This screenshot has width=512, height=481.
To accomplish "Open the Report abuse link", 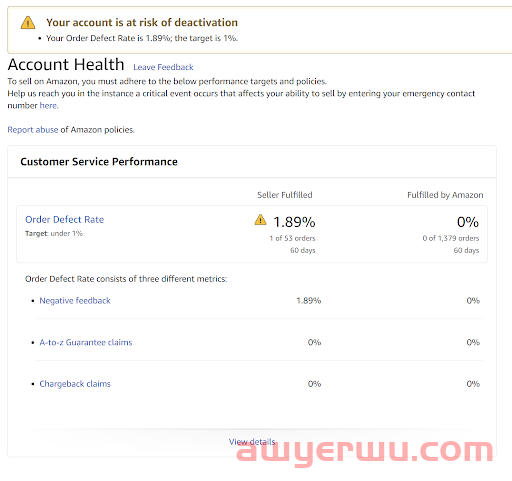I will pyautogui.click(x=33, y=130).
